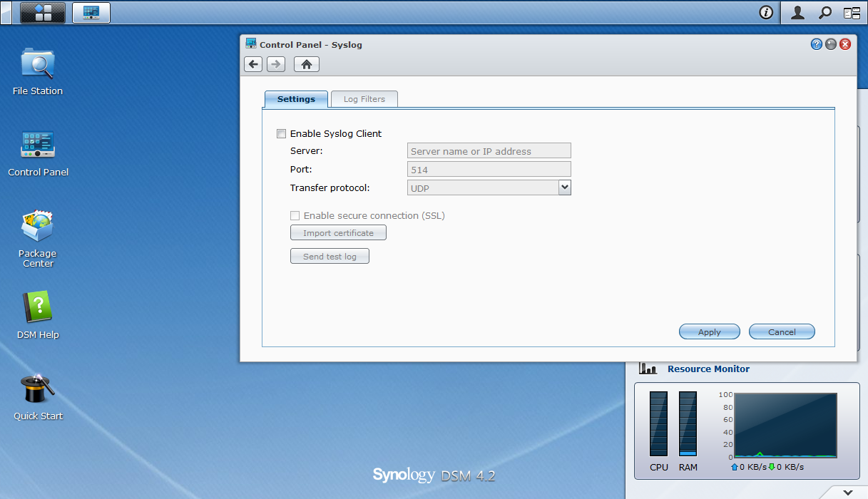Click the 'Transfer protocol:' label
Viewport: 868px width, 499px height.
tap(330, 187)
